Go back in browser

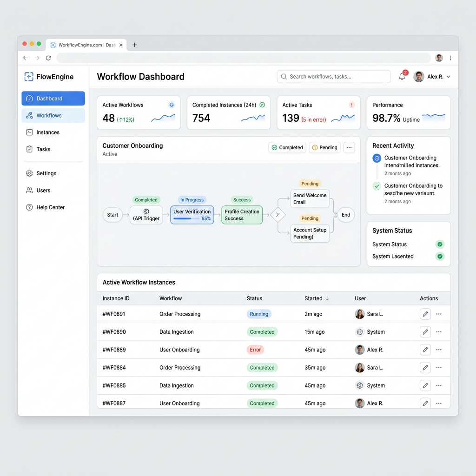click(x=26, y=58)
